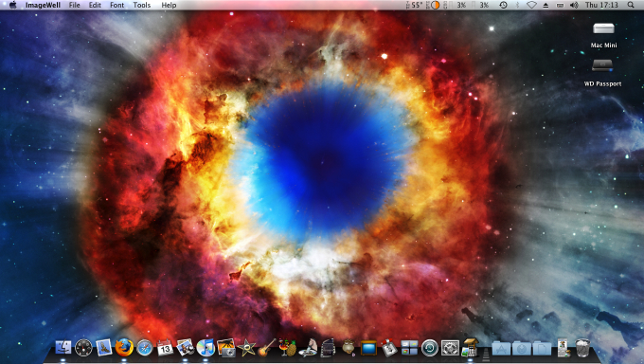Launch iPhoto from the dock
Screen dimensions: 644x364
click(x=186, y=348)
